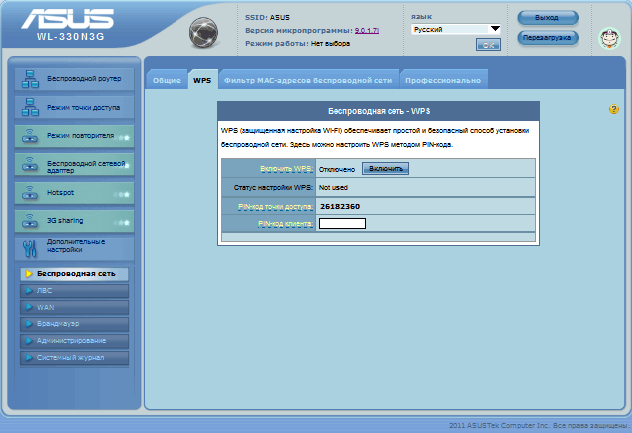
Task: Open the Профессионально tab
Action: [x=444, y=80]
